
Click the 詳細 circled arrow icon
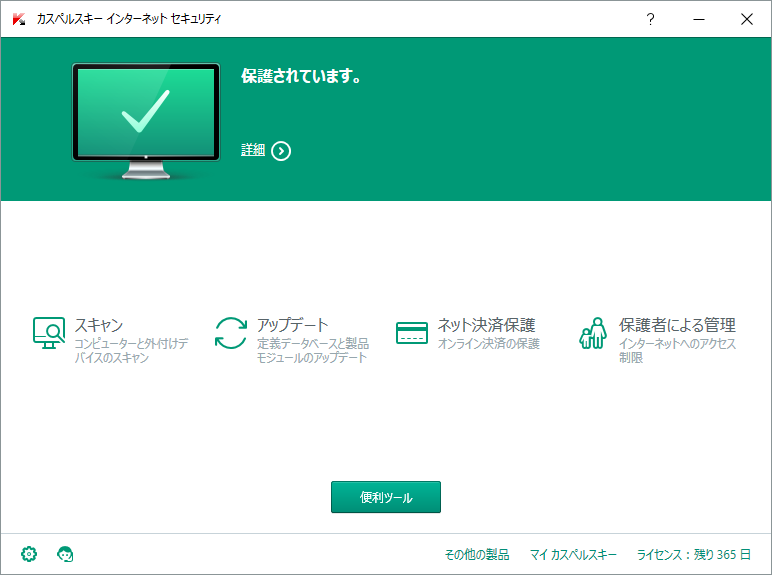[281, 151]
